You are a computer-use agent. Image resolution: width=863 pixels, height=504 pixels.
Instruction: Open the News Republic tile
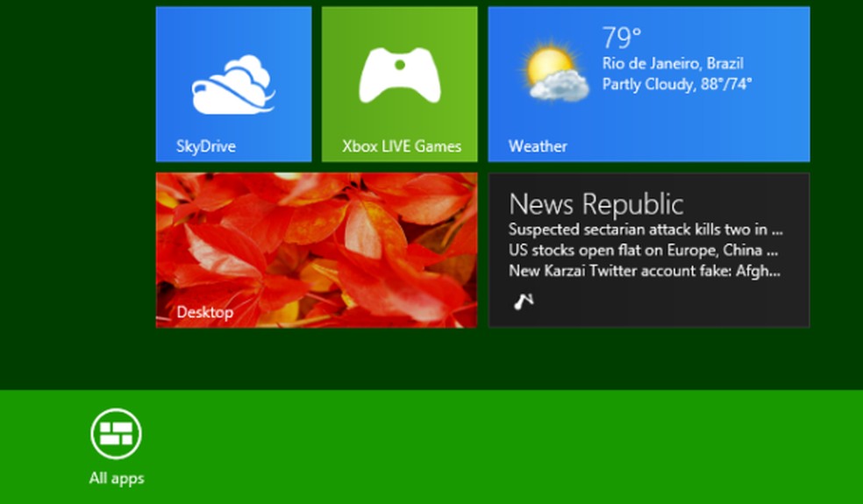[x=649, y=251]
